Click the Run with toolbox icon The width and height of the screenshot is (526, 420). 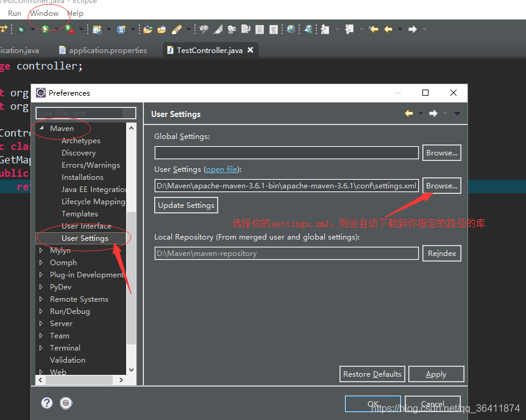(x=69, y=29)
